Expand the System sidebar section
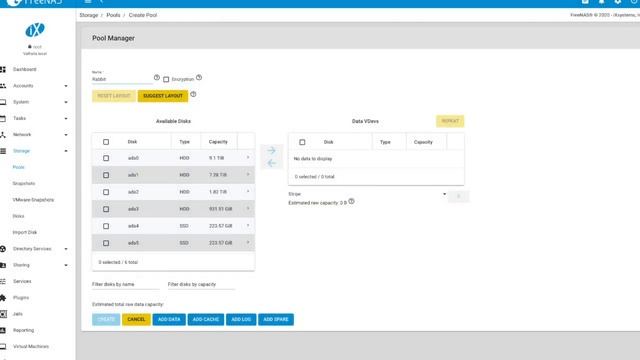 tap(66, 102)
